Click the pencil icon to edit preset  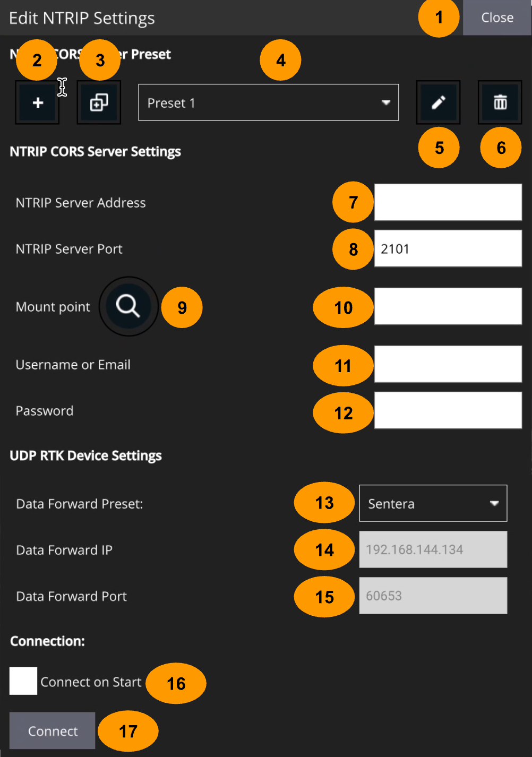(438, 102)
